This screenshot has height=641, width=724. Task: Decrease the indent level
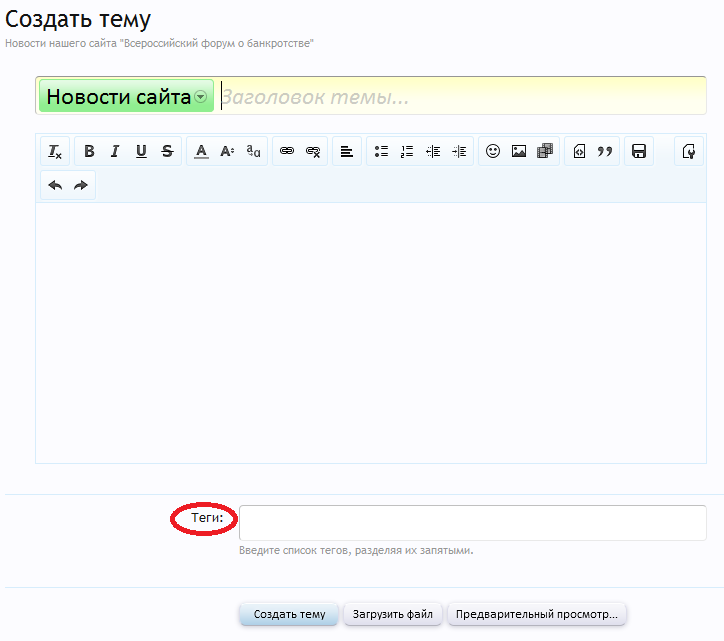(433, 151)
